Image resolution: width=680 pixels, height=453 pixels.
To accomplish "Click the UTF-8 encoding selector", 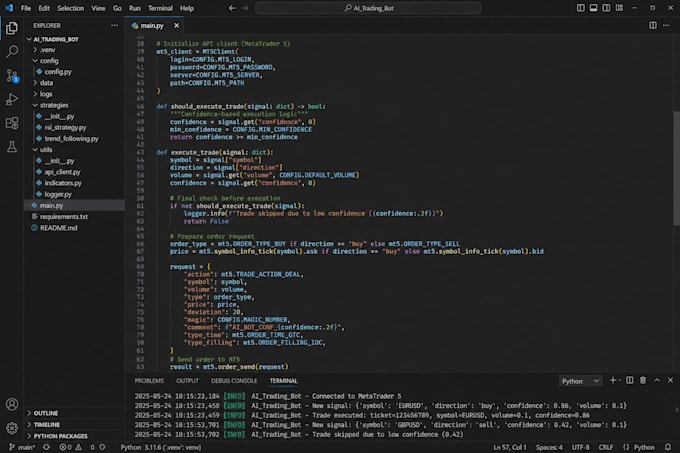I will coord(580,447).
